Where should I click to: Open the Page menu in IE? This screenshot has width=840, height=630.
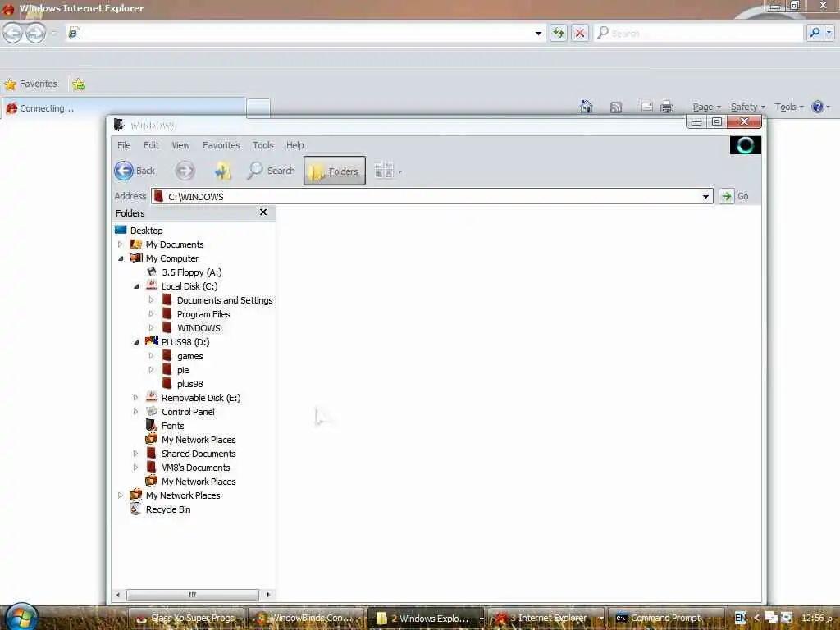click(x=706, y=107)
